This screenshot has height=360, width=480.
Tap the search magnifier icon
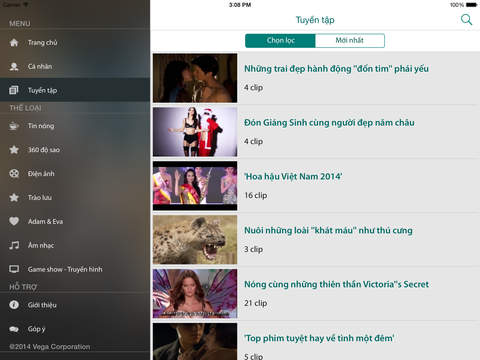point(466,20)
